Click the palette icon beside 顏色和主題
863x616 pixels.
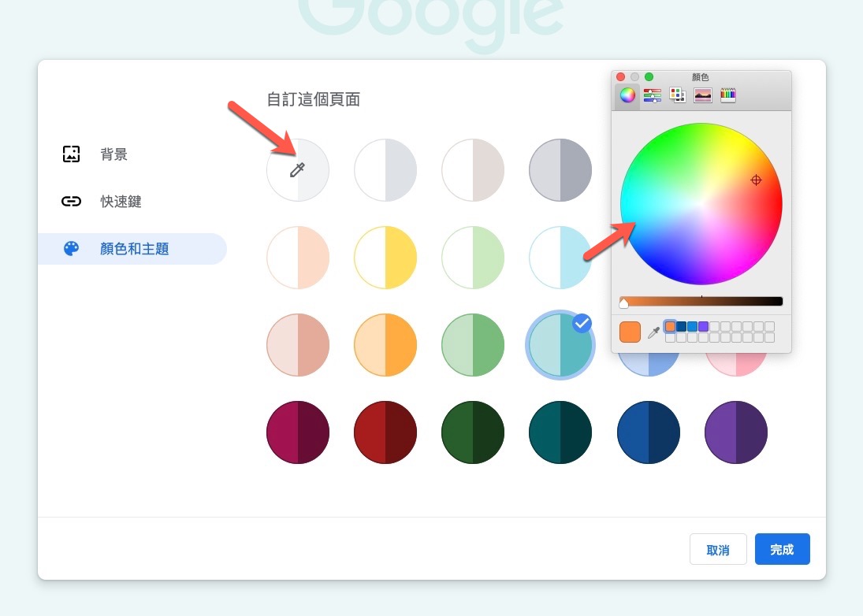pyautogui.click(x=71, y=249)
